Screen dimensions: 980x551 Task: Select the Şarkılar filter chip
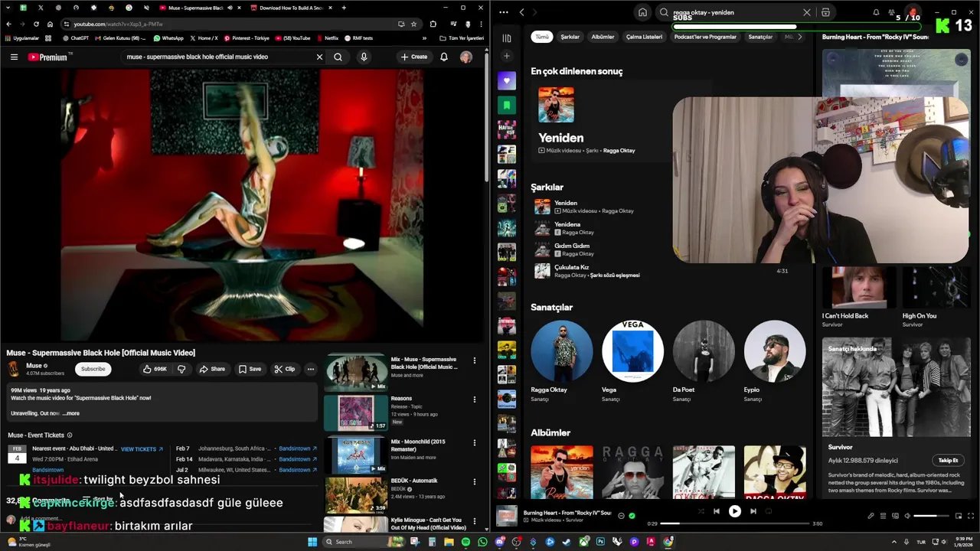coord(570,37)
